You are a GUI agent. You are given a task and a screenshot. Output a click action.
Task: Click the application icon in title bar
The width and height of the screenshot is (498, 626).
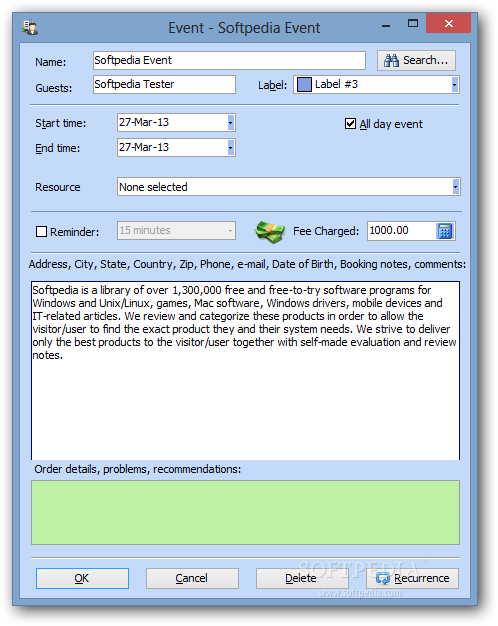[x=30, y=27]
